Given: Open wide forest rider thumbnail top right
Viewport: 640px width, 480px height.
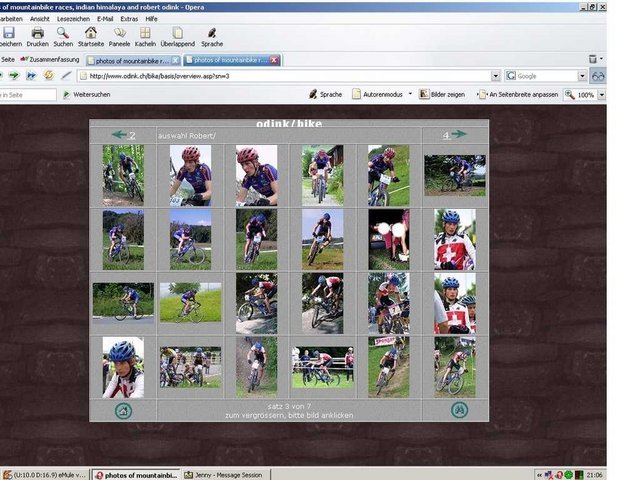Looking at the screenshot, I should (x=455, y=176).
